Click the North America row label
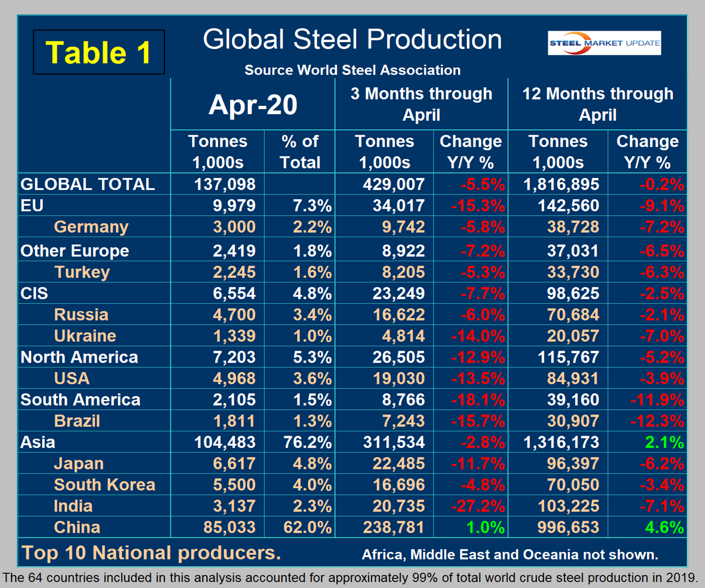The height and width of the screenshot is (588, 705). 79,357
